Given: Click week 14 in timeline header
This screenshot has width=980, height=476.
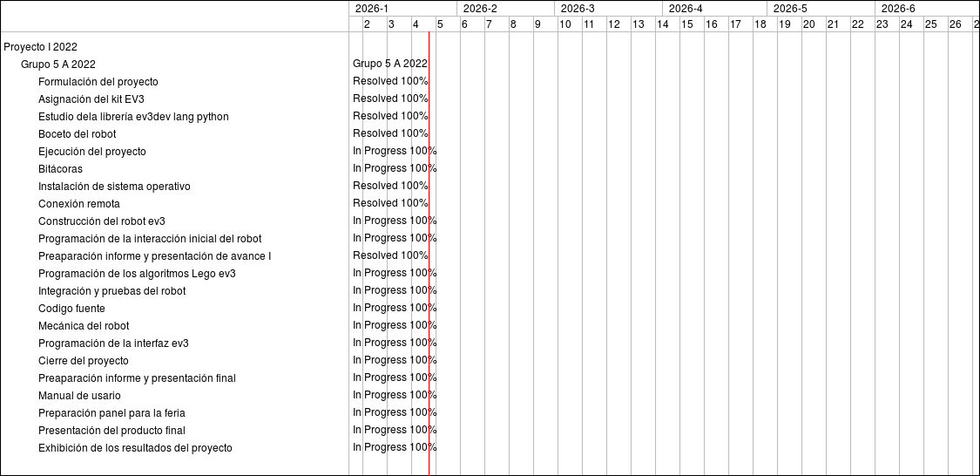Looking at the screenshot, I should (x=662, y=24).
